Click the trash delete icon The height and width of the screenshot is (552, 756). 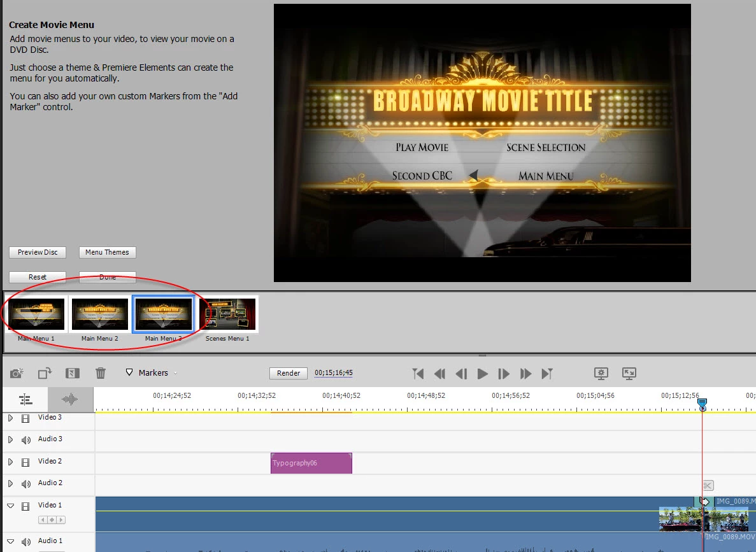click(100, 372)
